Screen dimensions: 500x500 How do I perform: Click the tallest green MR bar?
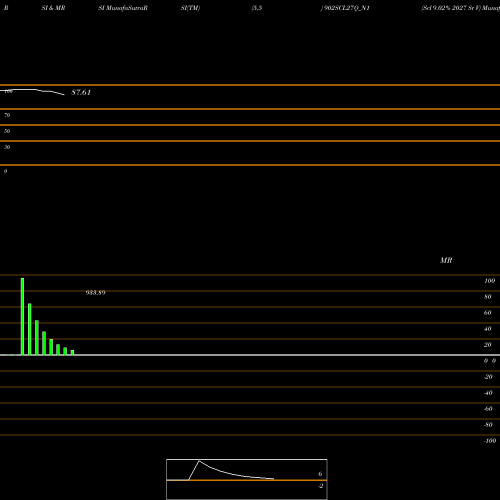[x=22, y=316]
